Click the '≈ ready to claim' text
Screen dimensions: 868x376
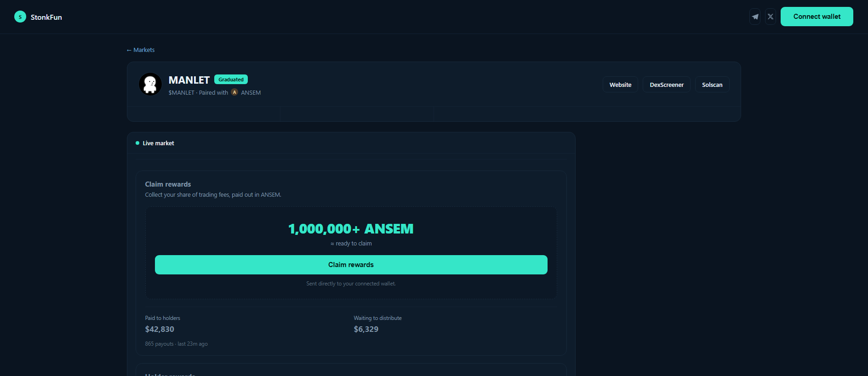(x=351, y=244)
